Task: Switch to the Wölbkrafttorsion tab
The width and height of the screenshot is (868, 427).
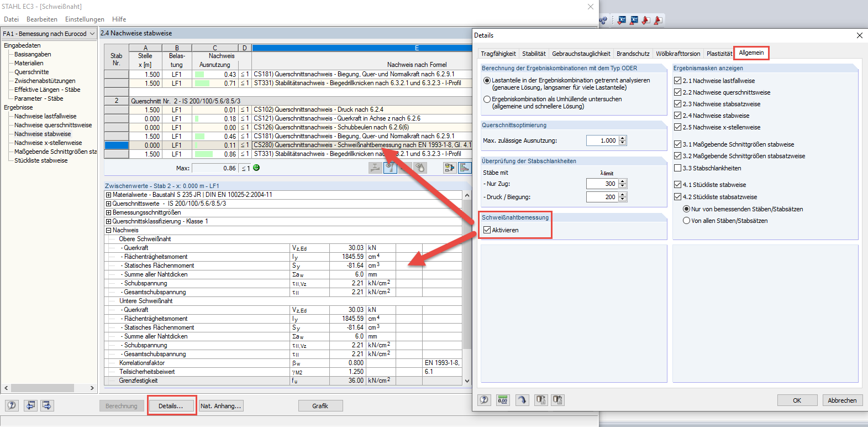Action: (x=678, y=54)
